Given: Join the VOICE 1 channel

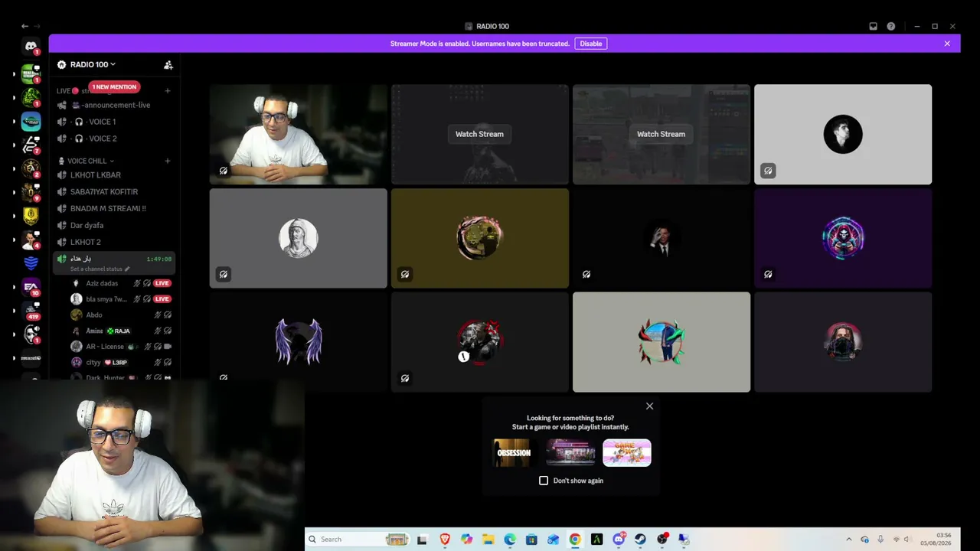Looking at the screenshot, I should tap(115, 122).
